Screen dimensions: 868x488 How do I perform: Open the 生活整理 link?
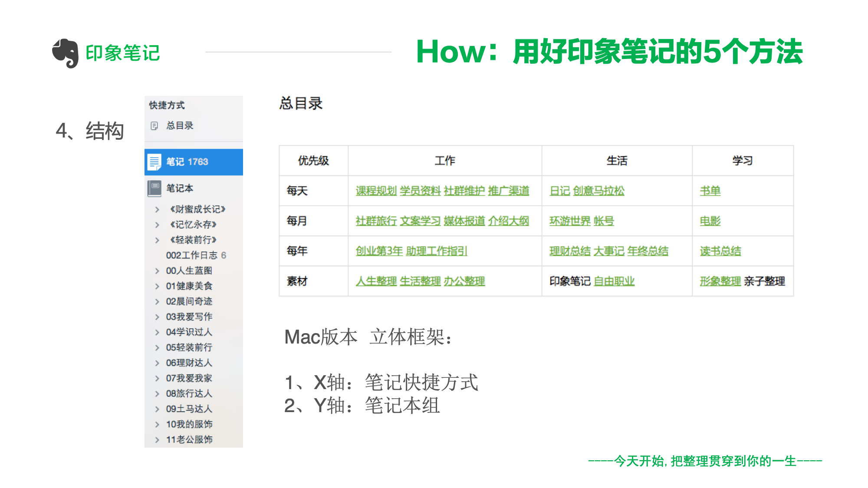click(x=420, y=281)
